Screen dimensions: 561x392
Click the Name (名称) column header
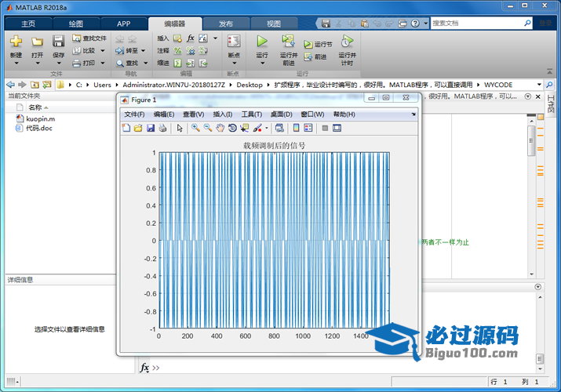coord(35,107)
